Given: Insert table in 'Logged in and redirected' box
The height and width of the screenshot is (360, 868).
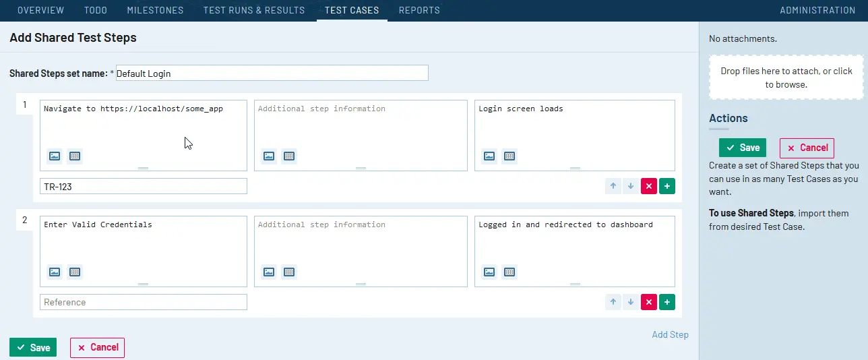Looking at the screenshot, I should pyautogui.click(x=509, y=272).
